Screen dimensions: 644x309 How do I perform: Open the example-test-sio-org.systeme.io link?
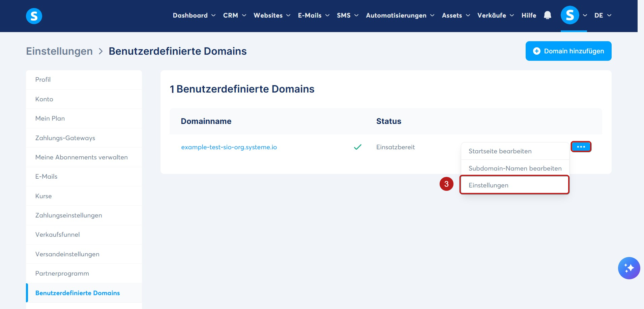(229, 147)
